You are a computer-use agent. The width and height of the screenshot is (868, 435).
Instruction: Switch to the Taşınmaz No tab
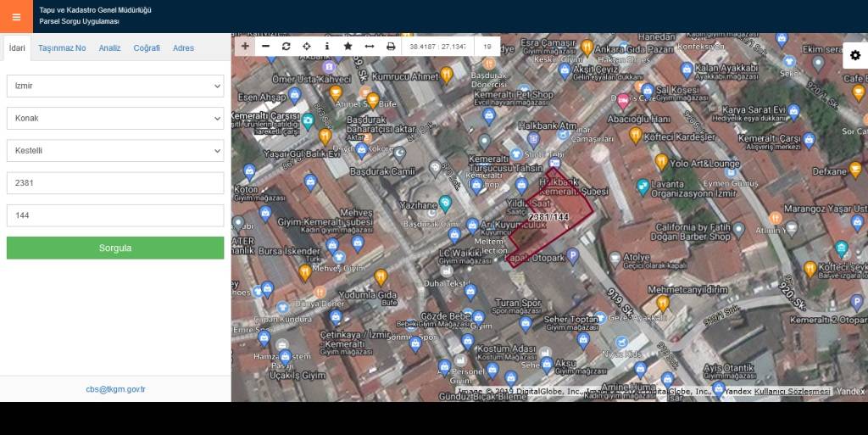[x=62, y=47]
